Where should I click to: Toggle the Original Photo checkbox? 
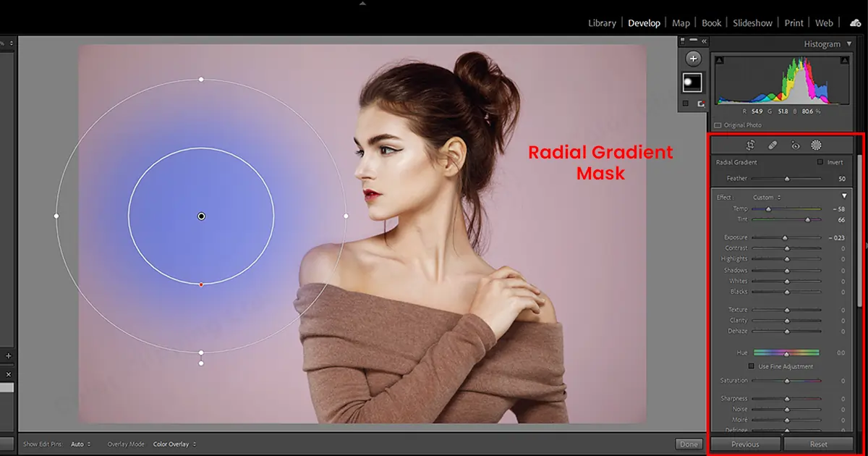point(718,124)
